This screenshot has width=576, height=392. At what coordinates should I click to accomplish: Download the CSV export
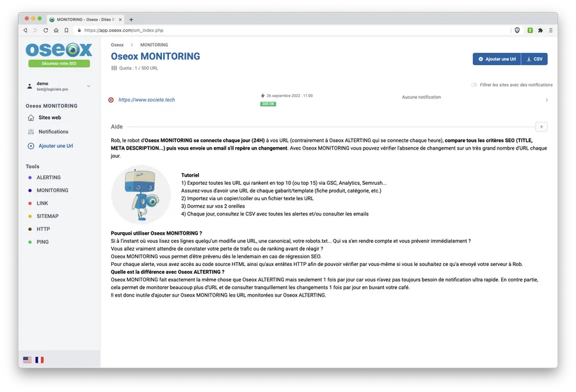[534, 59]
